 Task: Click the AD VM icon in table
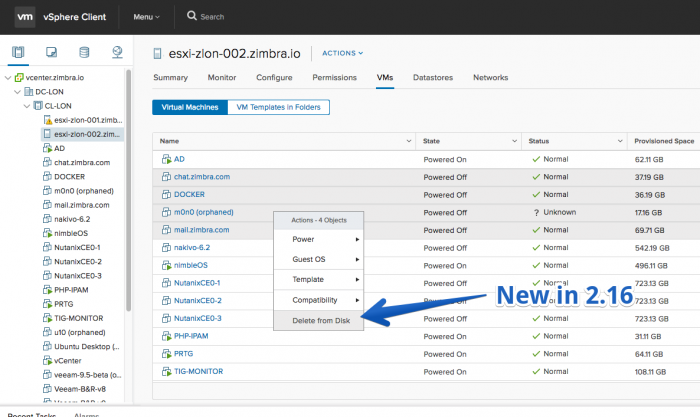pyautogui.click(x=167, y=159)
